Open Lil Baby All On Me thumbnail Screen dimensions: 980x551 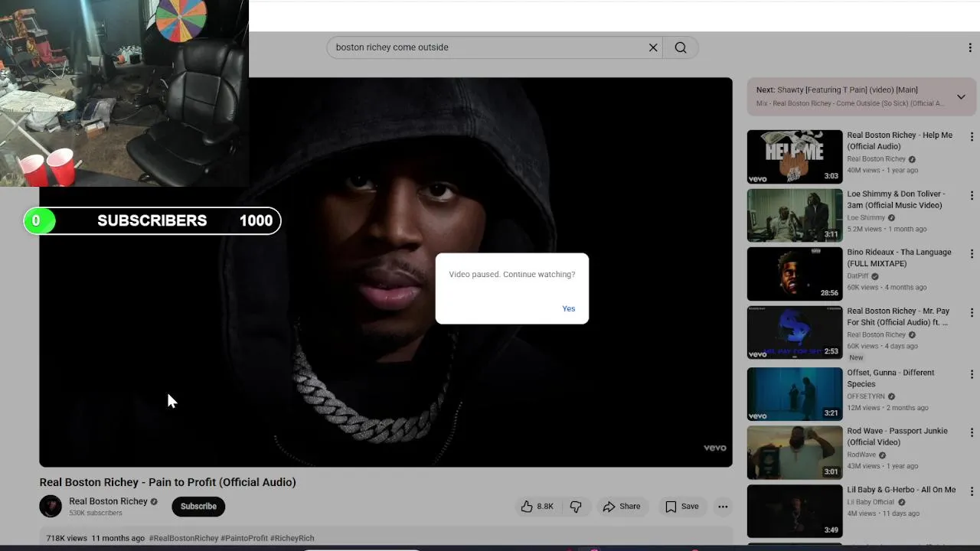(795, 511)
